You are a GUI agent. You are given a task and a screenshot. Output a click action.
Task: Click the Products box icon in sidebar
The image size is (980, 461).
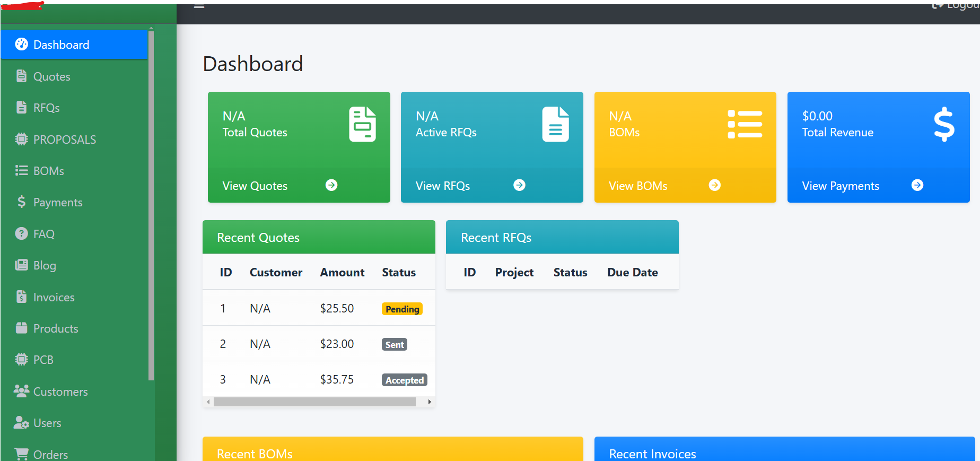[21, 328]
